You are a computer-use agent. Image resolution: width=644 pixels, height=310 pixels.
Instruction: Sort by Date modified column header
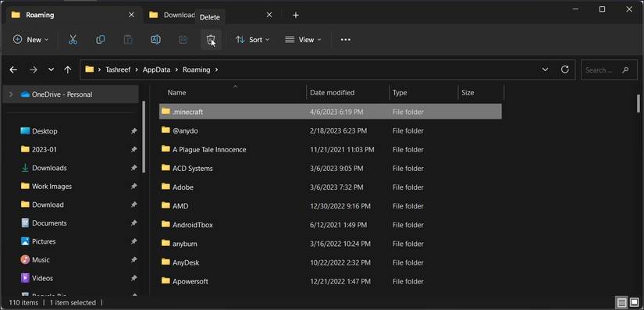pos(332,93)
